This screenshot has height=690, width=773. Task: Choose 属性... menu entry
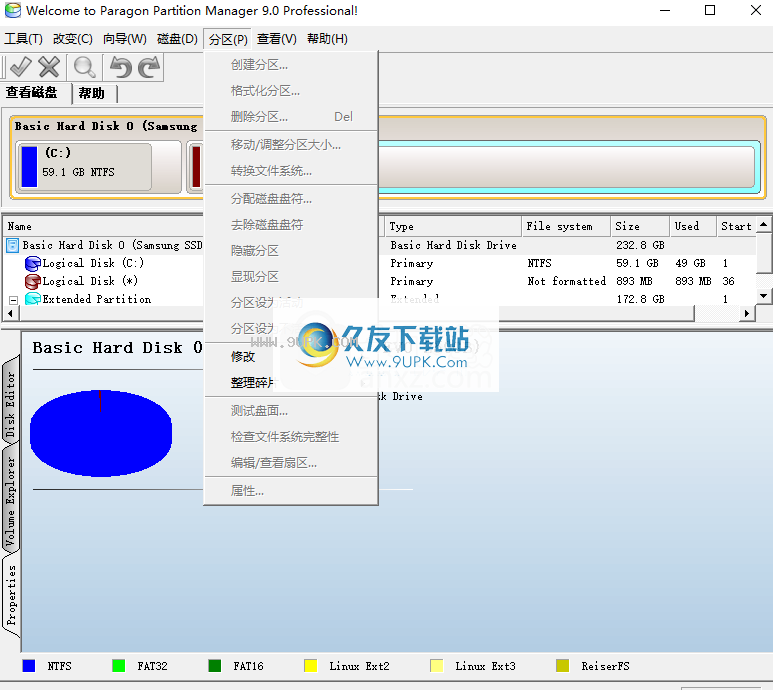pyautogui.click(x=291, y=491)
